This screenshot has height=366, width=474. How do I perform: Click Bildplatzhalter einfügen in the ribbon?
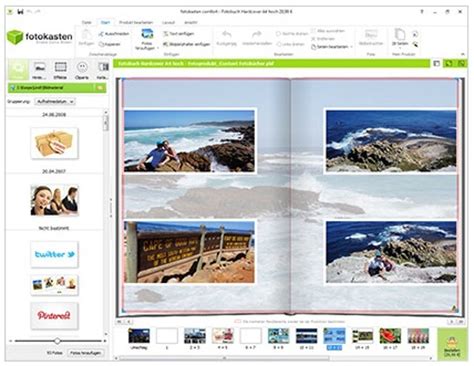click(x=187, y=44)
